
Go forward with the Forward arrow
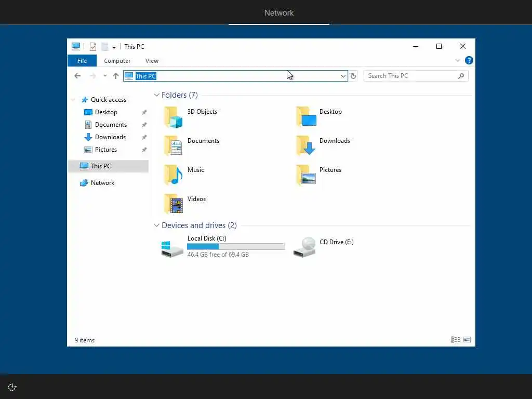pyautogui.click(x=92, y=76)
